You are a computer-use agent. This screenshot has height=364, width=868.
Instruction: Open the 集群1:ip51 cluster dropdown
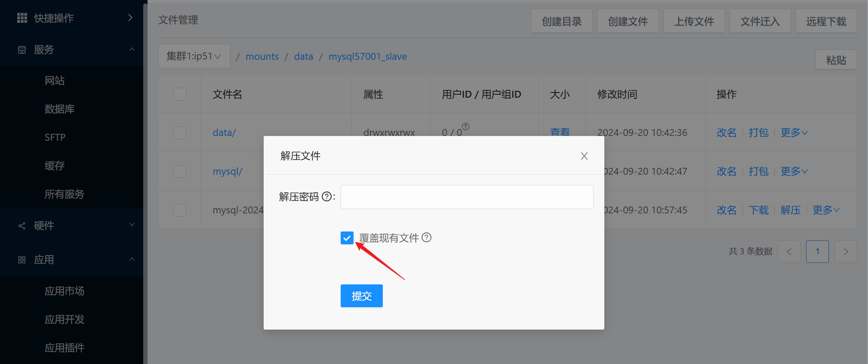(194, 56)
